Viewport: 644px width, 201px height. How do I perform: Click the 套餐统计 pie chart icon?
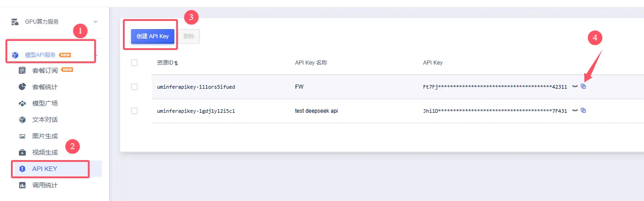pos(22,87)
